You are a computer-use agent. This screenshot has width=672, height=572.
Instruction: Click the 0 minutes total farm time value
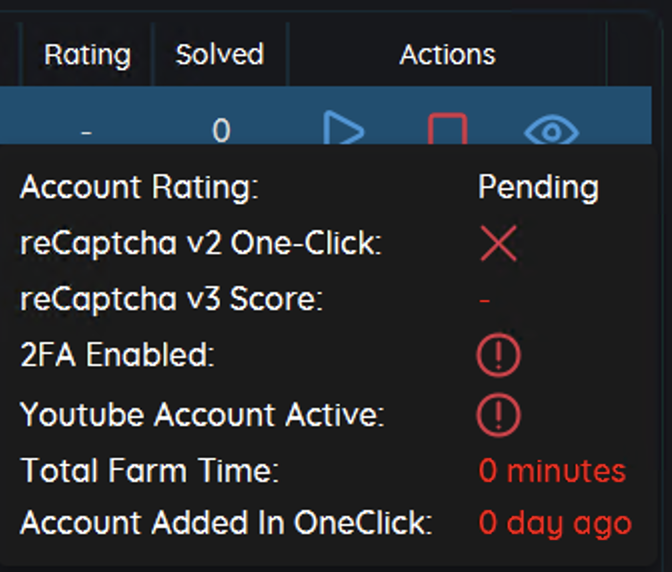click(x=552, y=471)
